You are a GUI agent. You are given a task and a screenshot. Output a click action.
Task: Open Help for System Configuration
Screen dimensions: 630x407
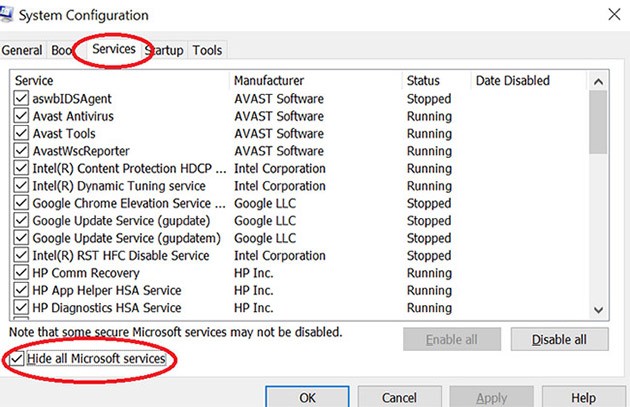[583, 397]
